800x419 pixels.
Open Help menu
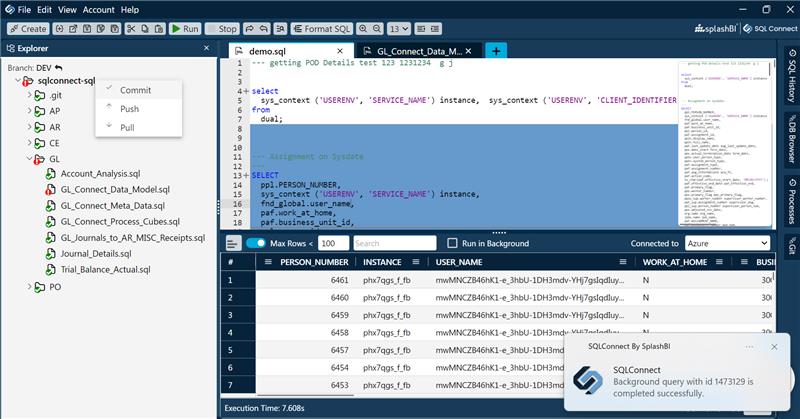coord(130,10)
